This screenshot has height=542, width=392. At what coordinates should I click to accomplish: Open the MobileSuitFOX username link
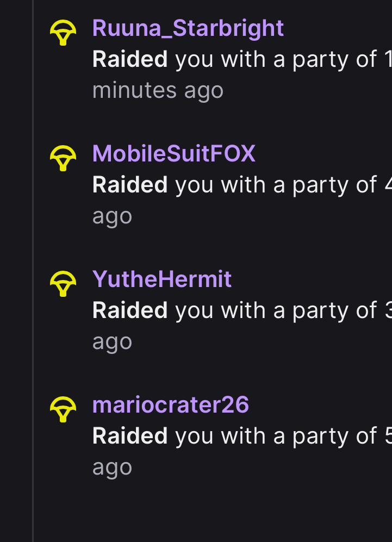(x=174, y=154)
